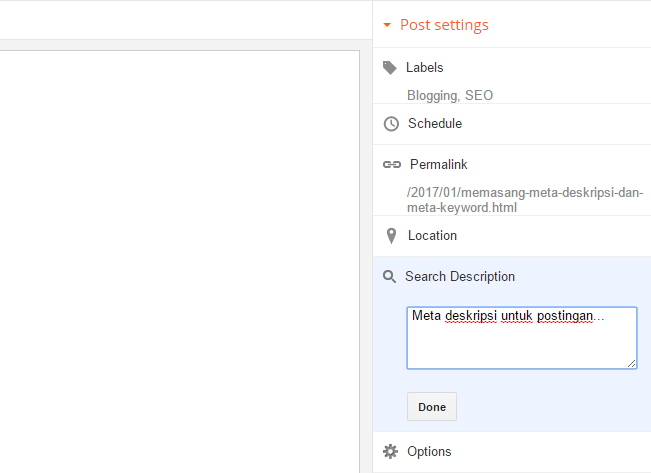
Task: Collapse the Post settings arrow
Action: [x=386, y=25]
